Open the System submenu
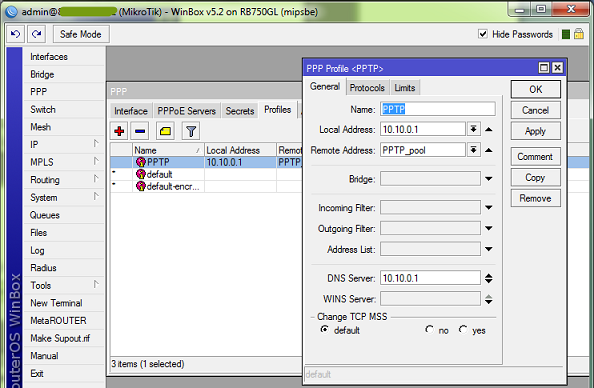Image resolution: width=594 pixels, height=388 pixels. click(x=64, y=197)
